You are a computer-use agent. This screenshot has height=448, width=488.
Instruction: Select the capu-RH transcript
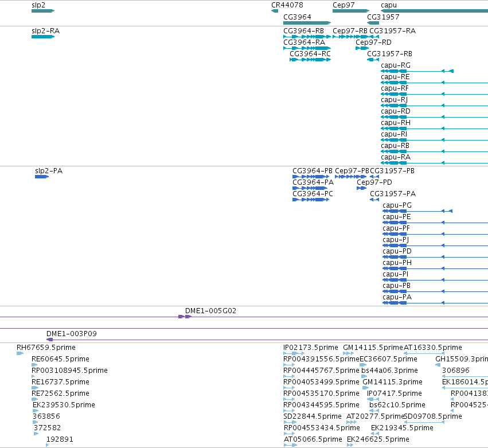click(434, 128)
